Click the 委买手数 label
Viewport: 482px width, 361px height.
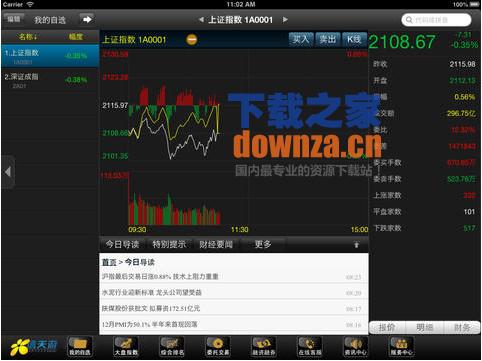pos(387,163)
